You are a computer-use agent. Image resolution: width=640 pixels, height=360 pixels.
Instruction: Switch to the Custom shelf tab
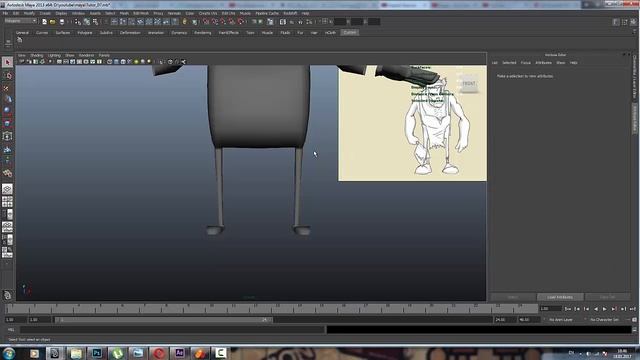(x=349, y=32)
